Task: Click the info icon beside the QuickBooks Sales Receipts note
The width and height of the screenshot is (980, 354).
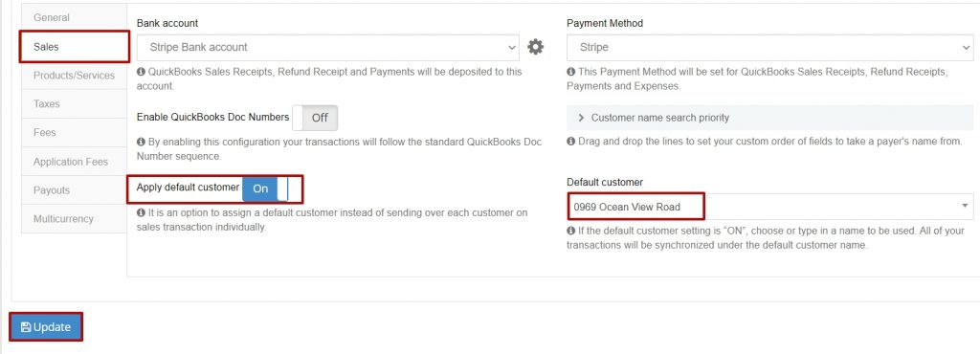Action: [141, 72]
